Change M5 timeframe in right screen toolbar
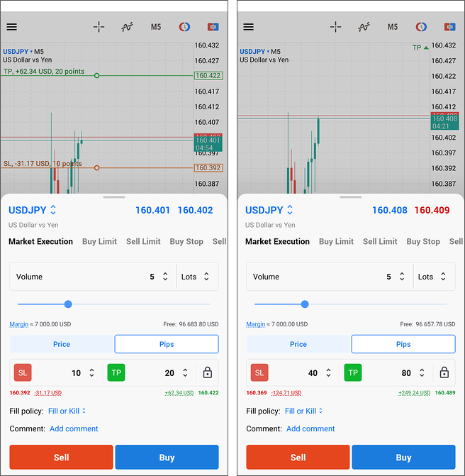Viewport: 465px width, 476px height. (x=393, y=27)
